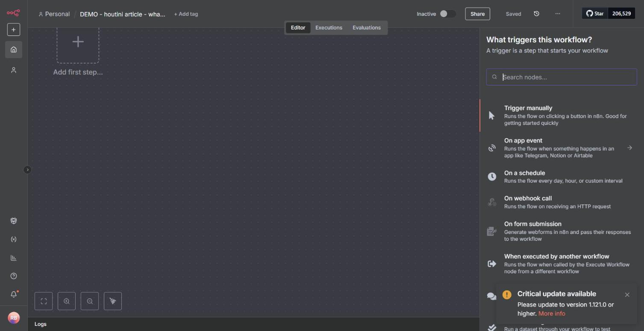
Task: Open the notifications bell icon
Action: click(14, 295)
